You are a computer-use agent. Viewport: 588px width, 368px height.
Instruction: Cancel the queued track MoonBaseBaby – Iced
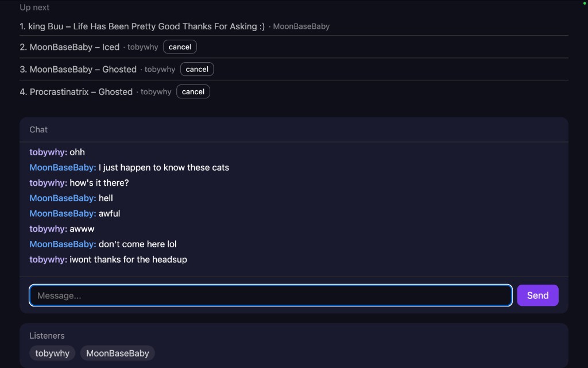tap(180, 47)
